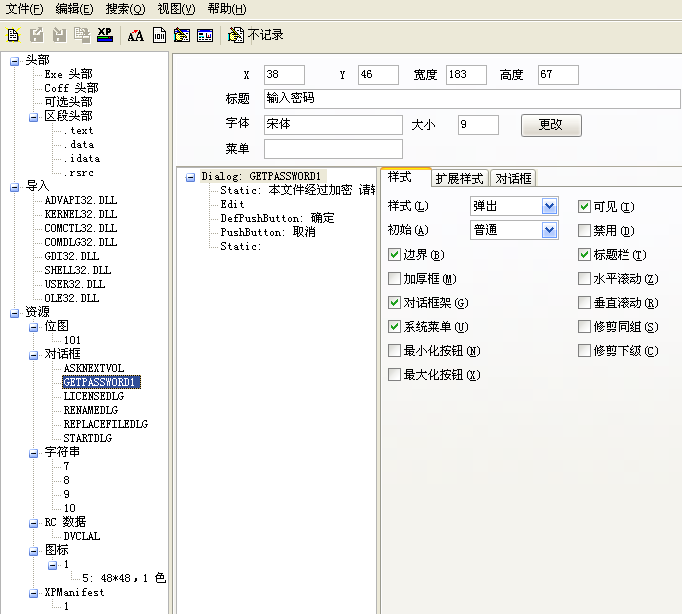Click the greyed-out open file toolbar icon
The height and width of the screenshot is (614, 682).
click(x=37, y=35)
